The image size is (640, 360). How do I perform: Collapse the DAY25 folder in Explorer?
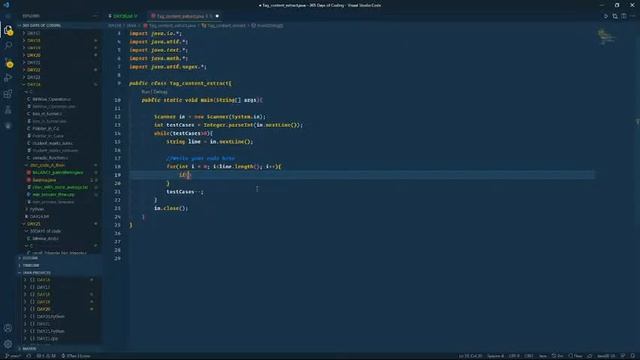[x=59, y=224]
